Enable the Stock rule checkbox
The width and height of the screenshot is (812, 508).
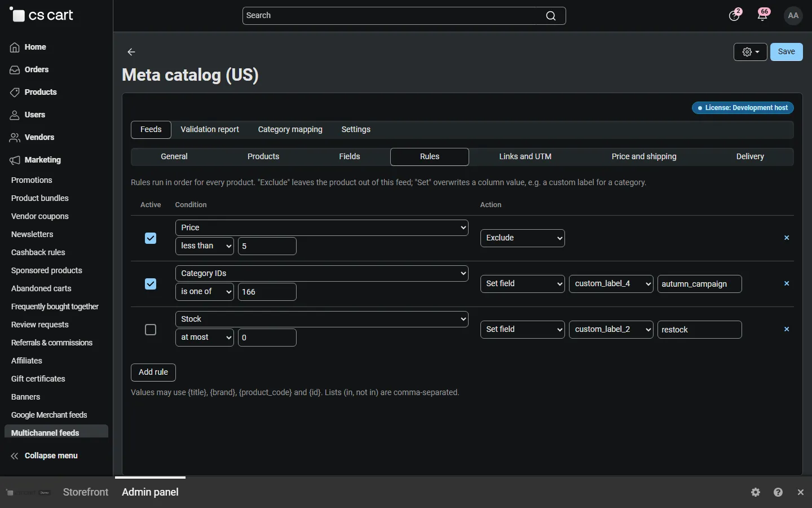(x=151, y=330)
